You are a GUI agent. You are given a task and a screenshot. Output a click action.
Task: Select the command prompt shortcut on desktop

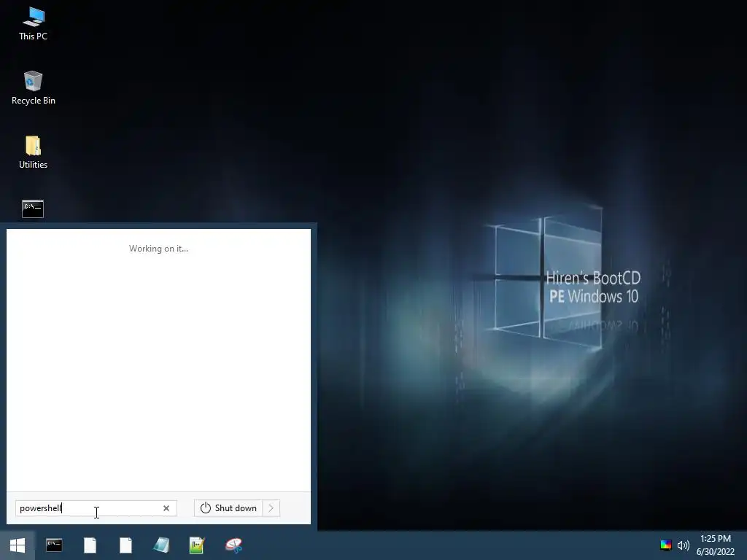click(x=33, y=209)
